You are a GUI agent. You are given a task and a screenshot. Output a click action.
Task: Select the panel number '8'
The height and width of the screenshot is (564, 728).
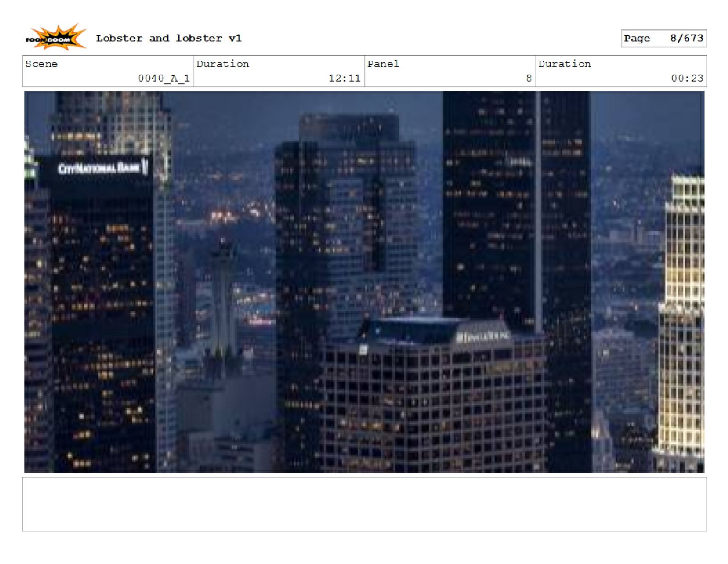click(x=529, y=78)
